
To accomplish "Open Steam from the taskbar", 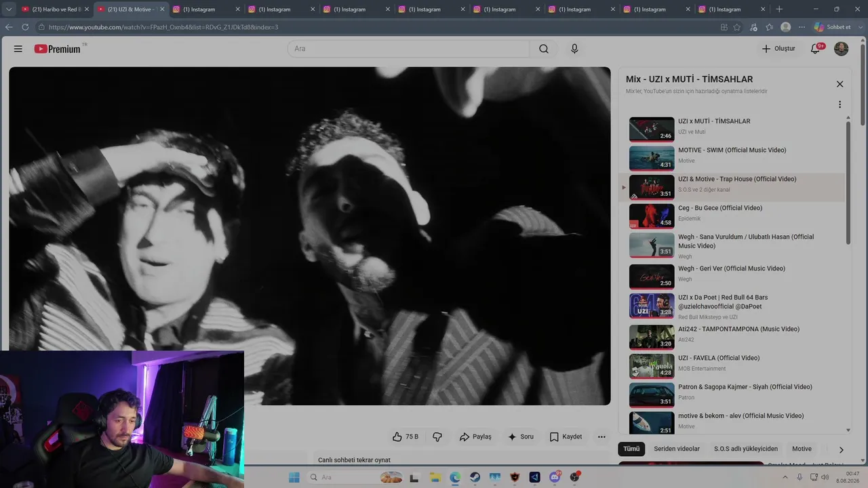I will click(x=475, y=477).
